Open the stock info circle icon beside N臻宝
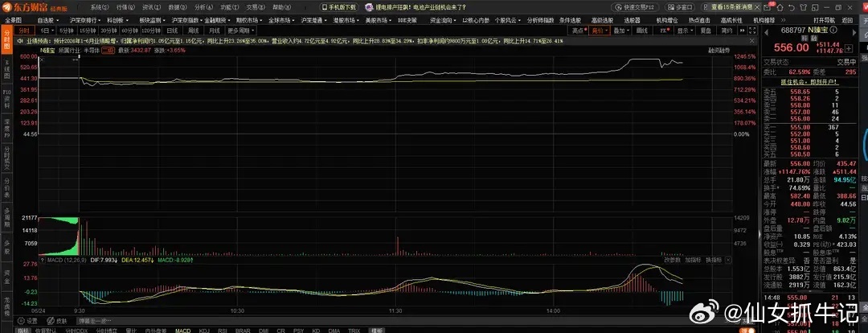868x333 pixels. point(833,30)
